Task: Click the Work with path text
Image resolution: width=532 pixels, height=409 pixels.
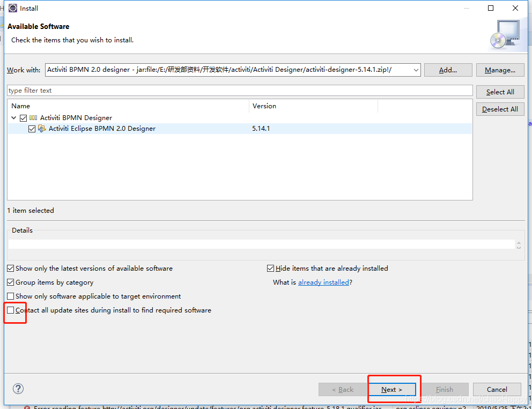Action: (x=219, y=70)
